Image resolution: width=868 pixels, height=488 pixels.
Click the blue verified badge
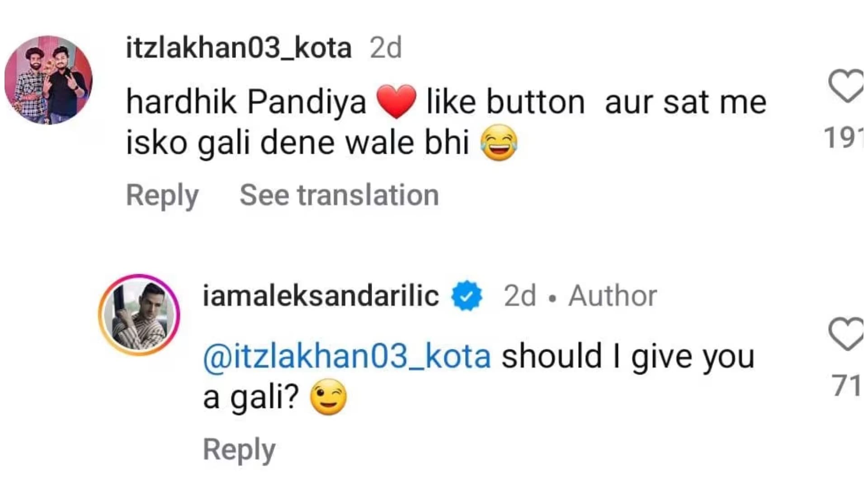pos(467,296)
